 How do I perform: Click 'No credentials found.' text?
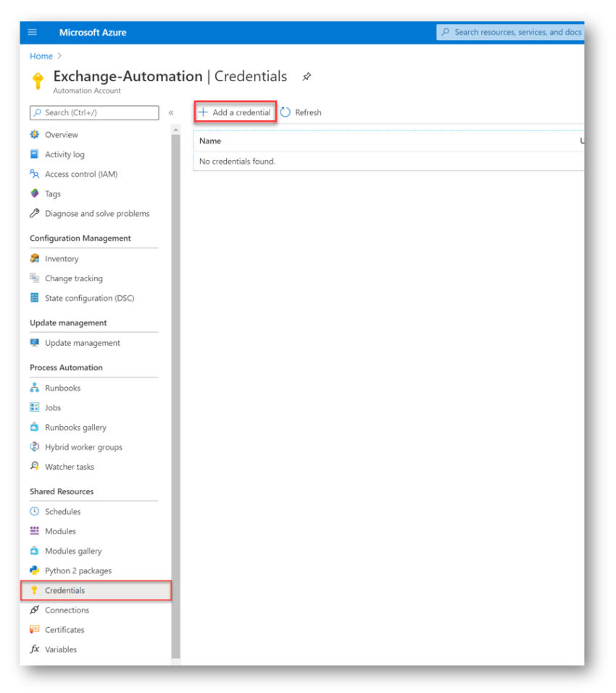(237, 162)
